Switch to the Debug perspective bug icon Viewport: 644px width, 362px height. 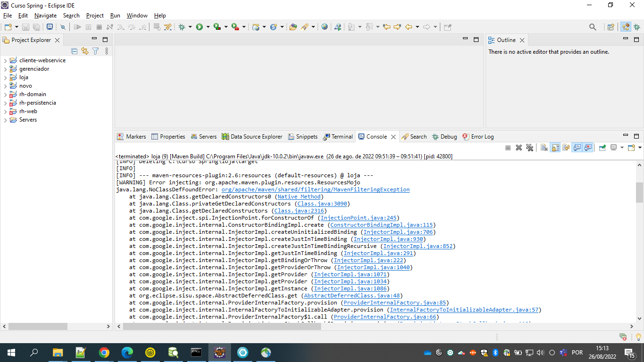[636, 27]
